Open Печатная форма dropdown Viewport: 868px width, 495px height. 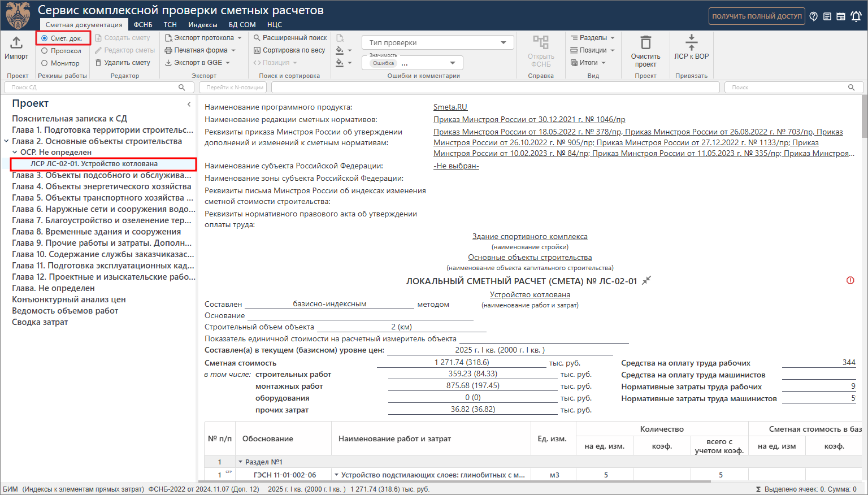click(200, 50)
